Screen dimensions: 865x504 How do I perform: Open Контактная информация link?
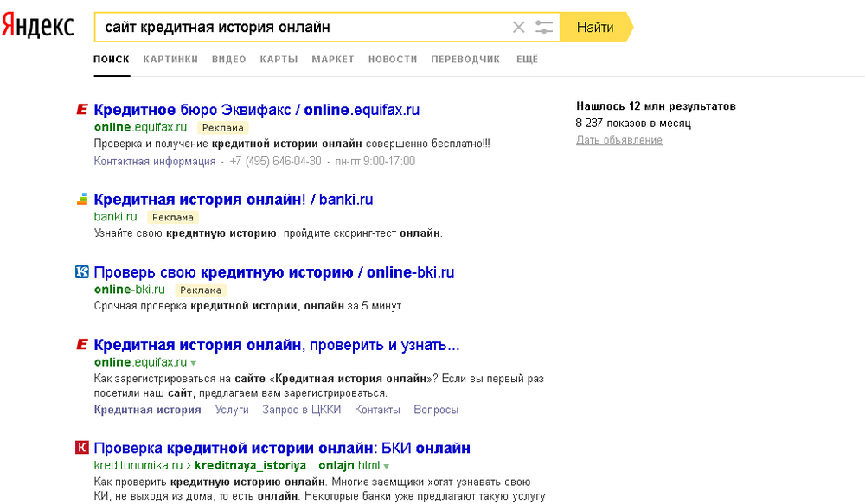(155, 161)
